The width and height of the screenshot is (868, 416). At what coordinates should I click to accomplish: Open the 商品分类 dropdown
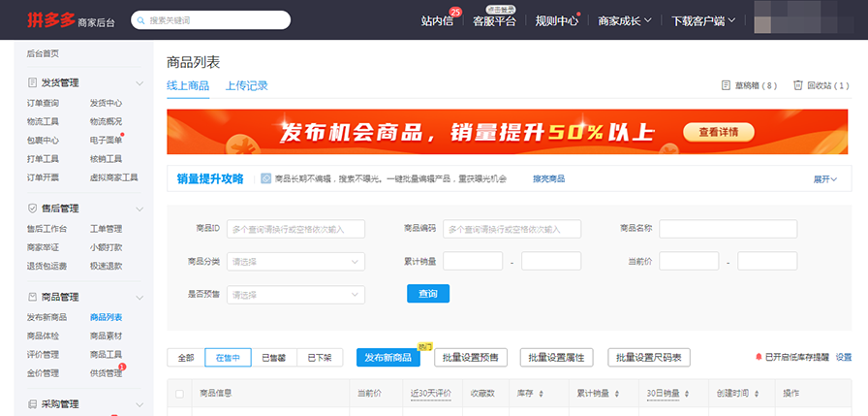[x=295, y=262]
